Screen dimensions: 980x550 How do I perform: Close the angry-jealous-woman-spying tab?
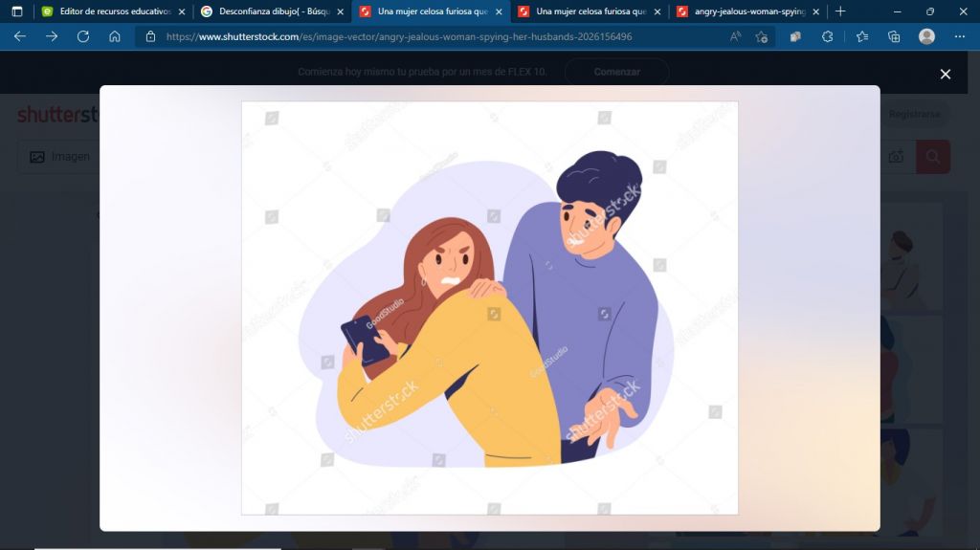[x=816, y=11]
